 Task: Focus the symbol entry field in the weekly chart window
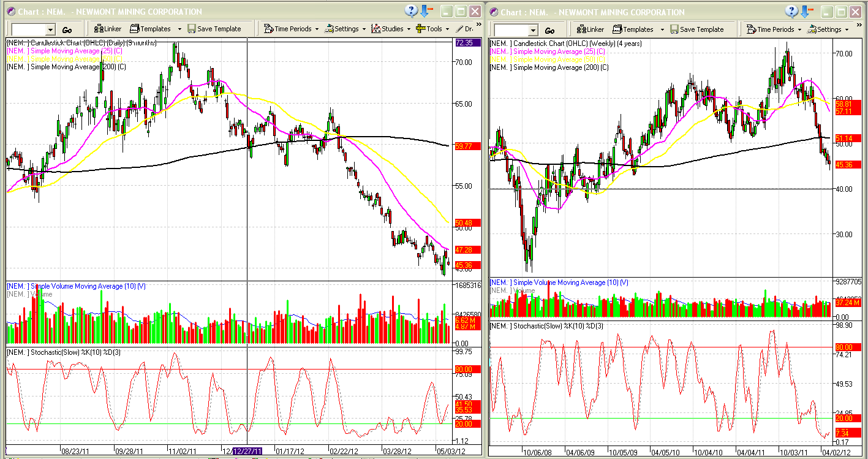[511, 29]
